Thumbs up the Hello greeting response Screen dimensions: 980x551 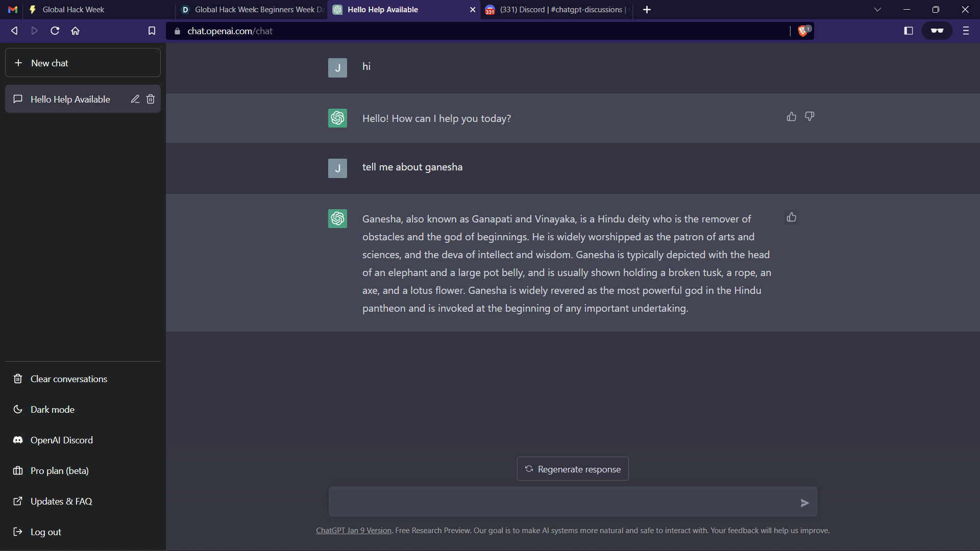click(791, 117)
